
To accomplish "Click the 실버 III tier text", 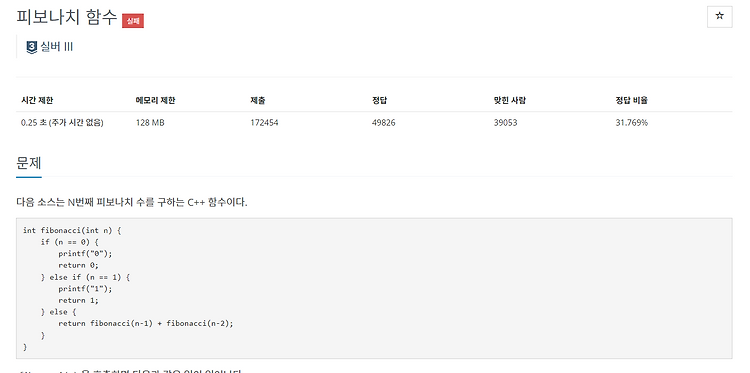I will point(56,47).
